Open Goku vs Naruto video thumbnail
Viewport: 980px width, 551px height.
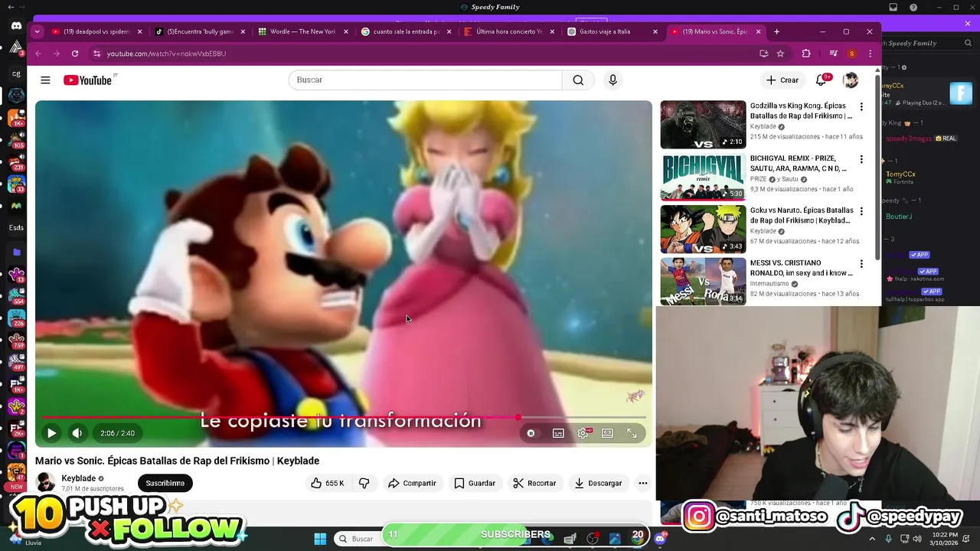point(703,229)
